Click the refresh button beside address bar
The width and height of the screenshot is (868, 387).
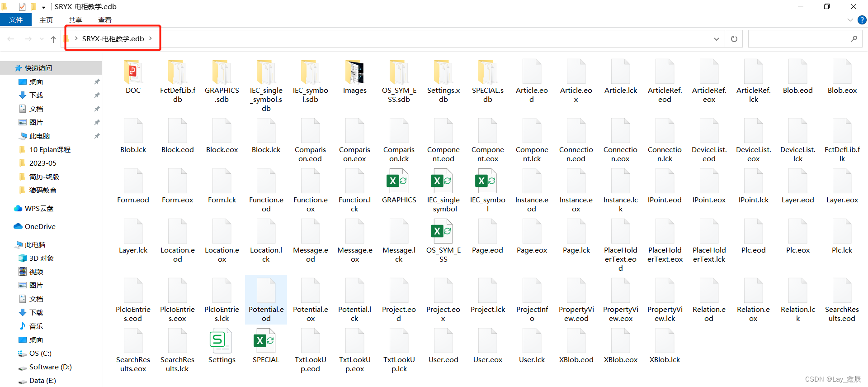tap(734, 39)
